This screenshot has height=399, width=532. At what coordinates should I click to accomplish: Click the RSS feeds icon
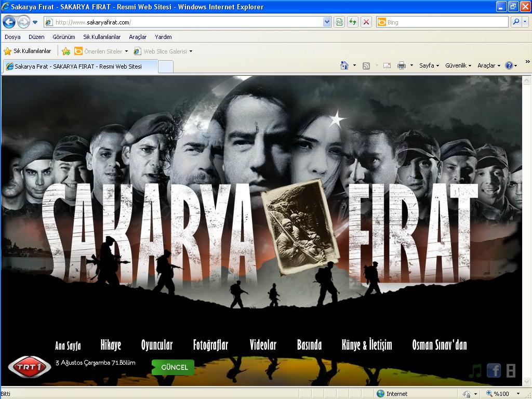366,66
